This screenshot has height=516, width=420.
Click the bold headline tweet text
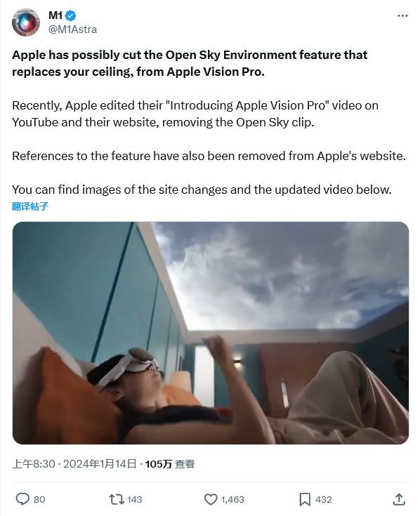click(x=190, y=63)
